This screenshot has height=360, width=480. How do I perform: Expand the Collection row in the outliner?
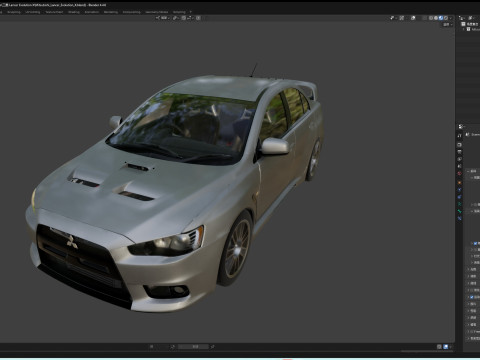463,29
